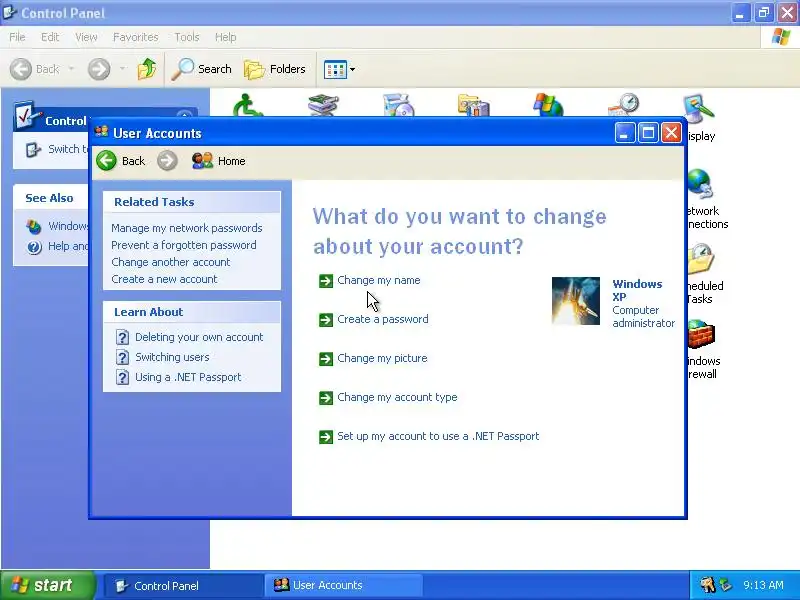Open the View menu in Control Panel

click(86, 37)
